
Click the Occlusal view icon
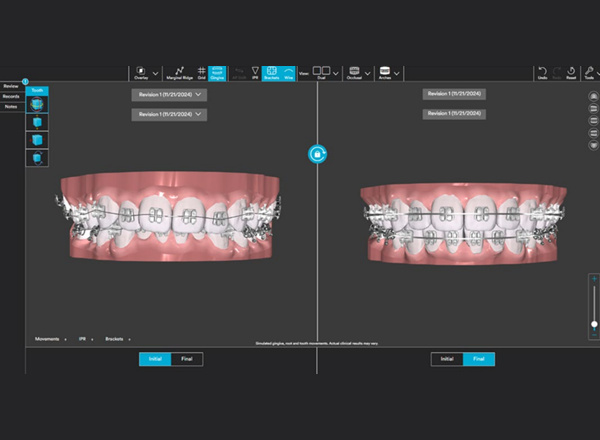pos(353,72)
